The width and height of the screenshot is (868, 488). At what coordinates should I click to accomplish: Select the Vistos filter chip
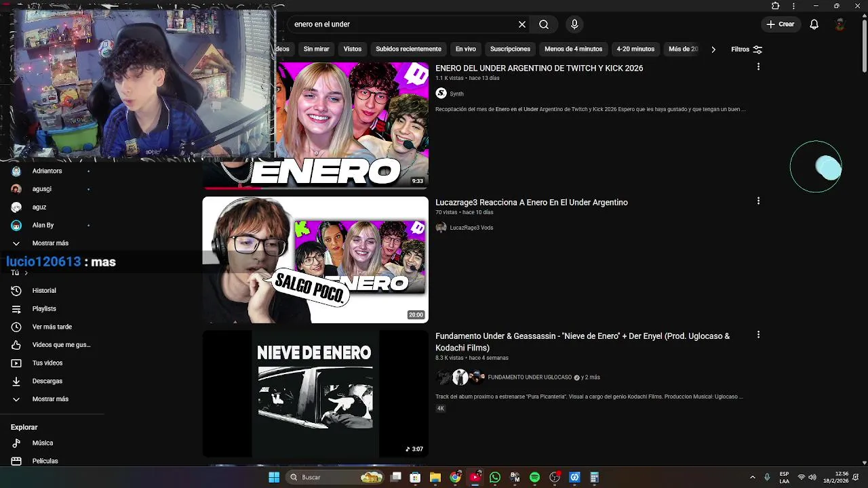click(x=353, y=49)
